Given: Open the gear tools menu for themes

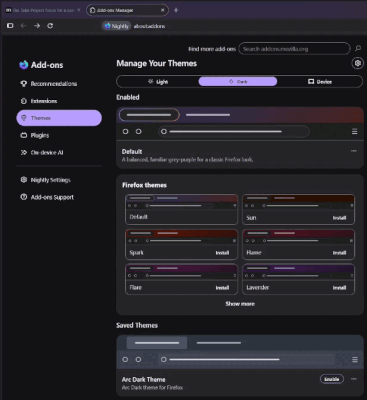Looking at the screenshot, I should (x=358, y=63).
